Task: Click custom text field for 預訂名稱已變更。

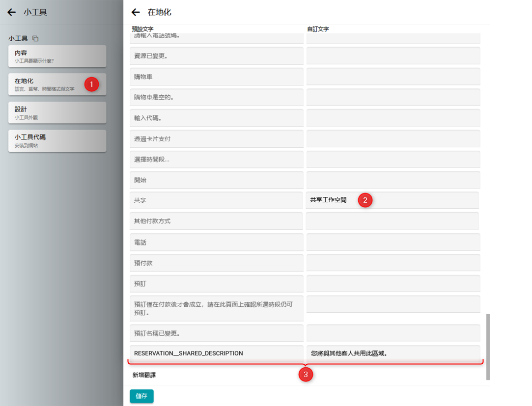Action: click(393, 333)
